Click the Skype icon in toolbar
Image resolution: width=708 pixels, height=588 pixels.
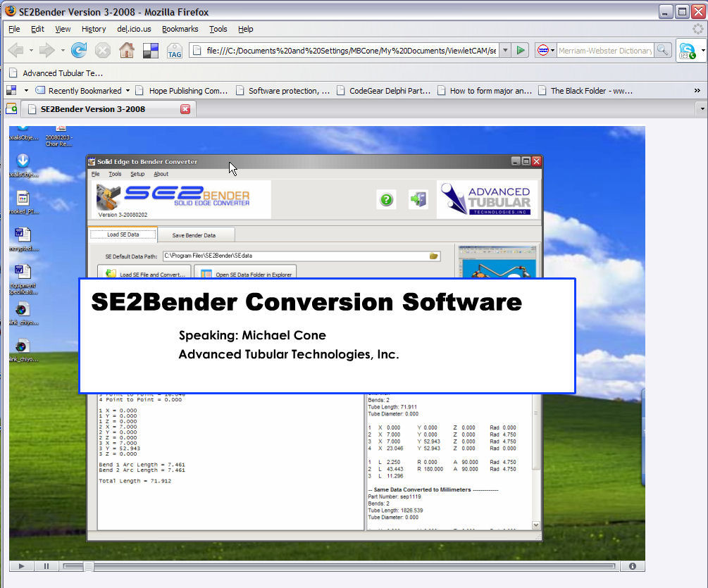687,50
